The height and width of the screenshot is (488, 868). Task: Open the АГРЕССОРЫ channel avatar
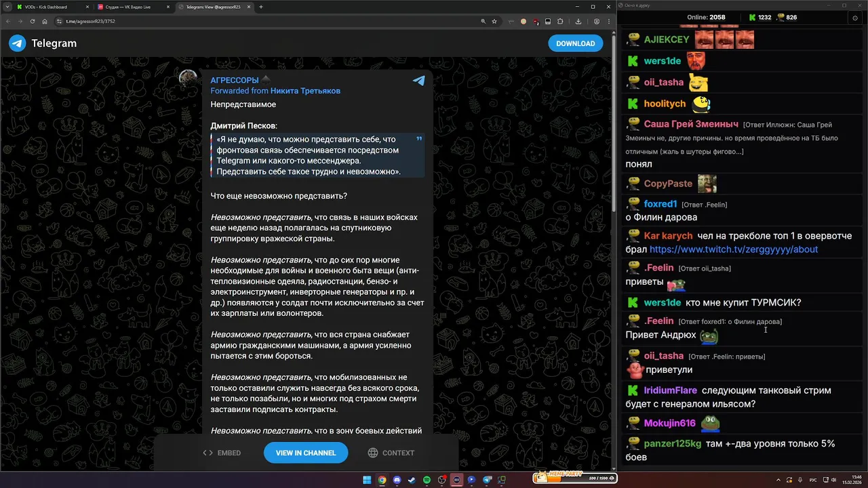(188, 79)
